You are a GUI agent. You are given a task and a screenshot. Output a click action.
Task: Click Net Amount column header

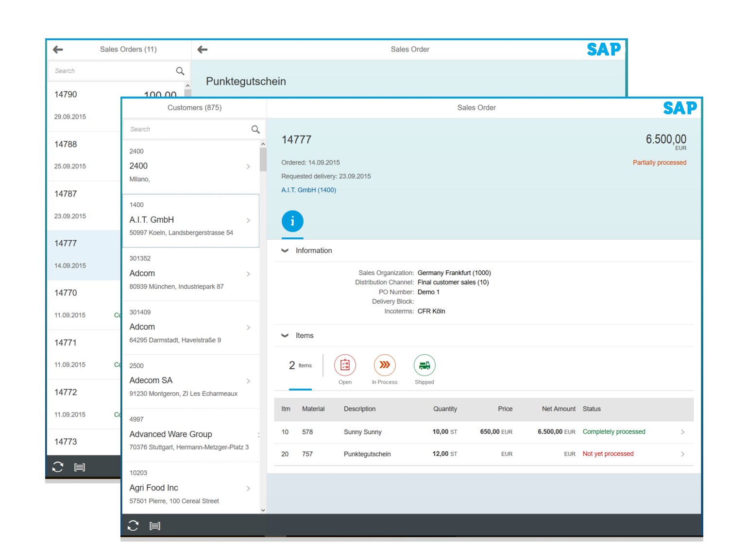coord(559,409)
